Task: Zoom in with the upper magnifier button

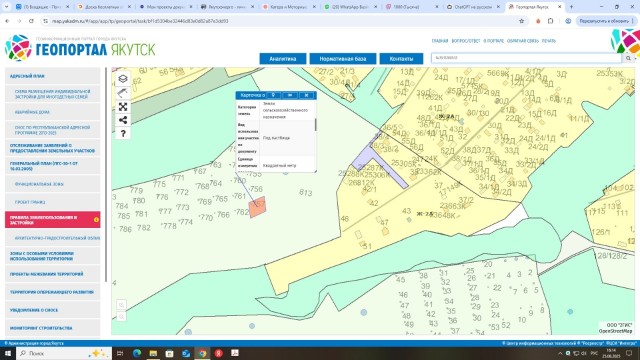Action: pos(121,305)
